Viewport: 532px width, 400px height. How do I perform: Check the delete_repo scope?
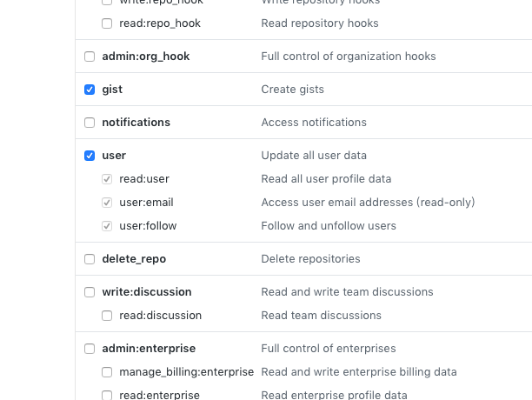90,259
